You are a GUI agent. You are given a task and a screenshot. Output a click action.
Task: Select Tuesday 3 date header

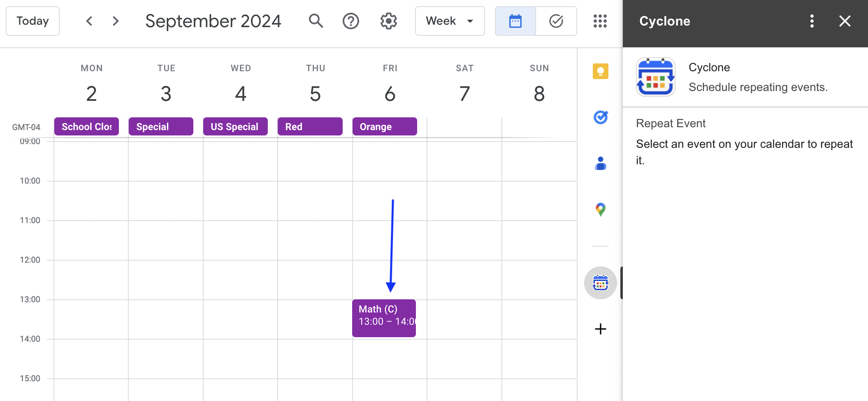click(166, 94)
